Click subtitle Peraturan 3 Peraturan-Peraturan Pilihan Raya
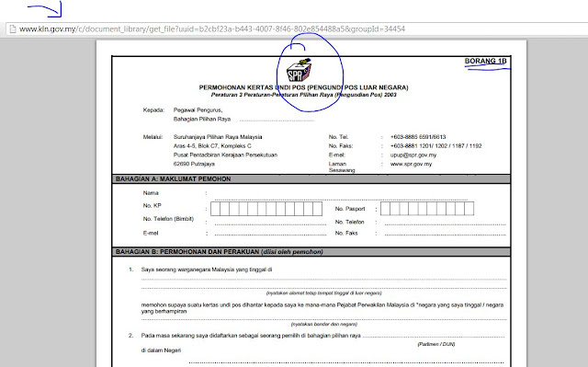 (x=303, y=95)
